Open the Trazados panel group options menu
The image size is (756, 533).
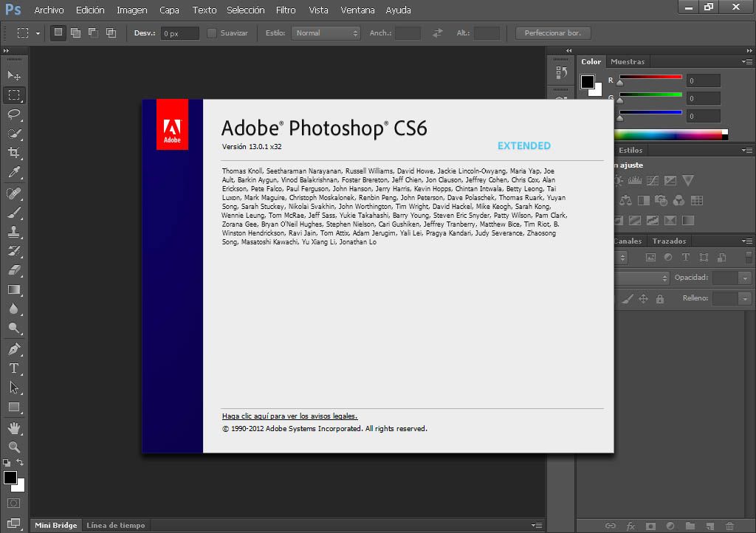click(x=747, y=241)
